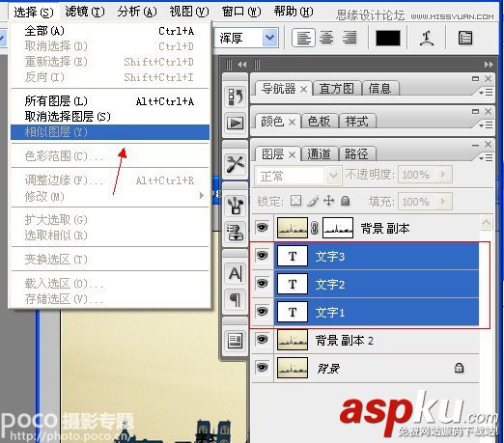Open color panel options menu

(486, 125)
